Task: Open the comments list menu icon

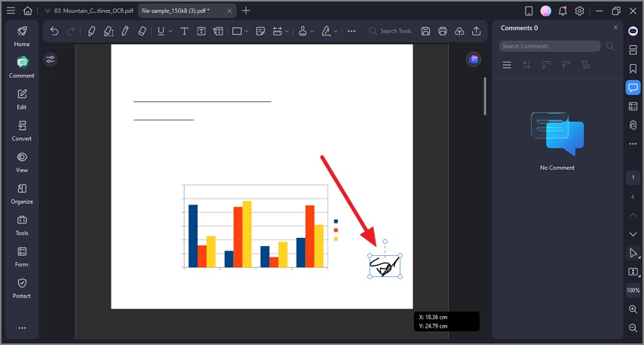Action: 507,65
